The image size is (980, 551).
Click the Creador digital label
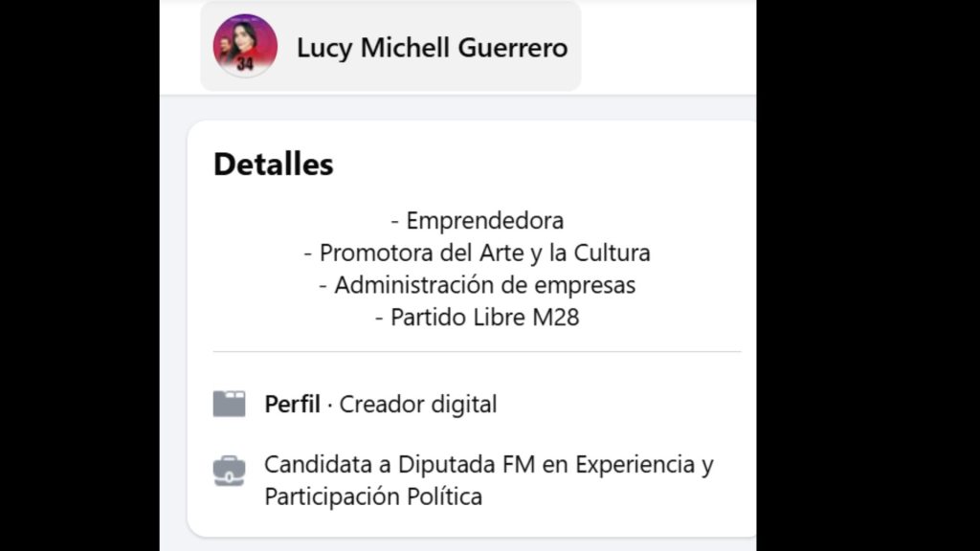click(418, 404)
